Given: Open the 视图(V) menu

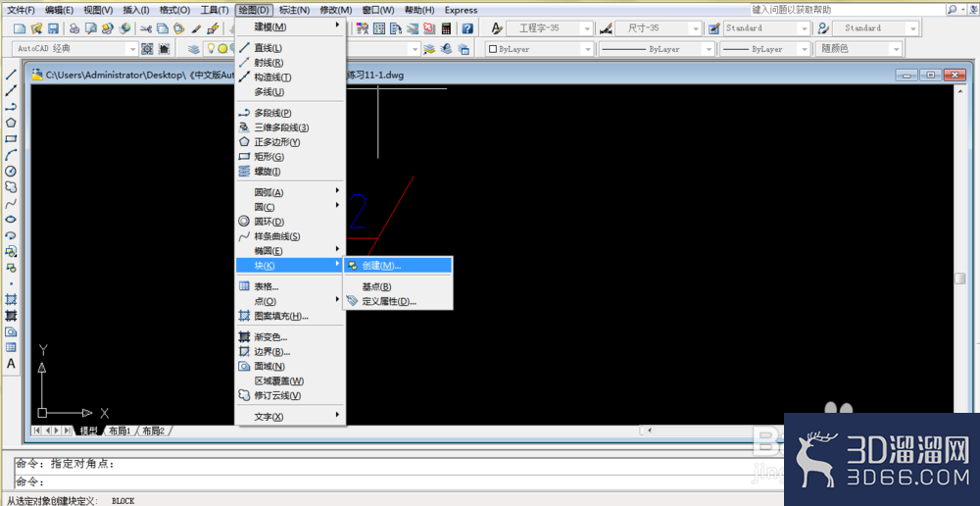Looking at the screenshot, I should point(98,10).
